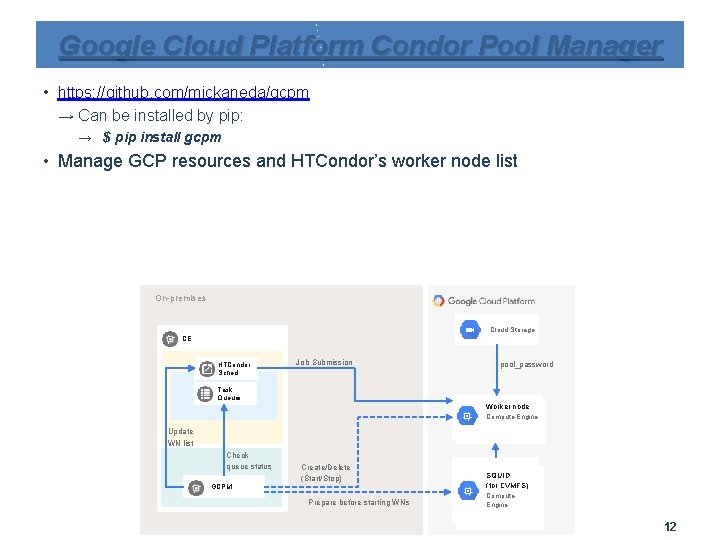720x540 pixels.
Task: Click the 'Update WN list' label
Action: (180, 437)
